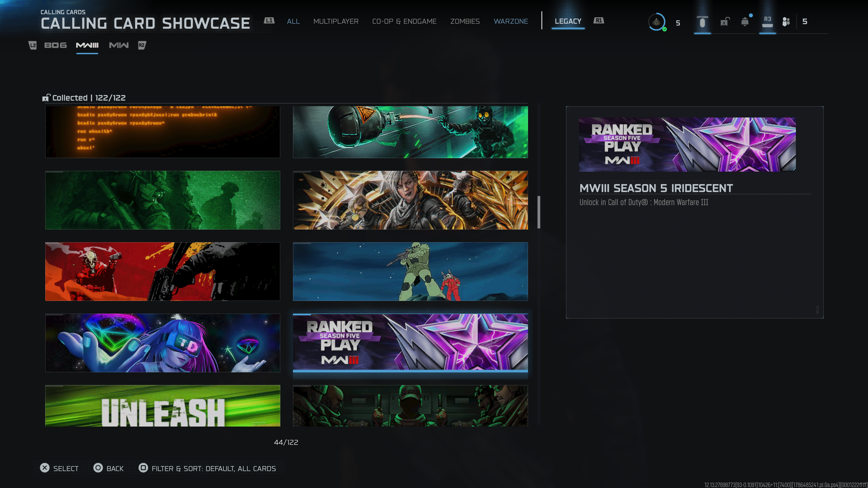Image resolution: width=868 pixels, height=488 pixels.
Task: Open the CO-OP & ENDGAME tab
Action: pyautogui.click(x=404, y=21)
